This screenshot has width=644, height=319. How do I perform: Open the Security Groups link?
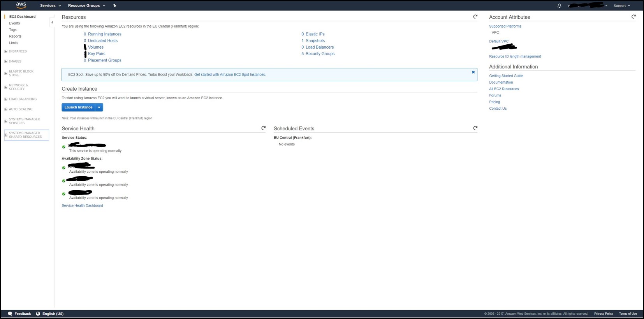(x=320, y=54)
